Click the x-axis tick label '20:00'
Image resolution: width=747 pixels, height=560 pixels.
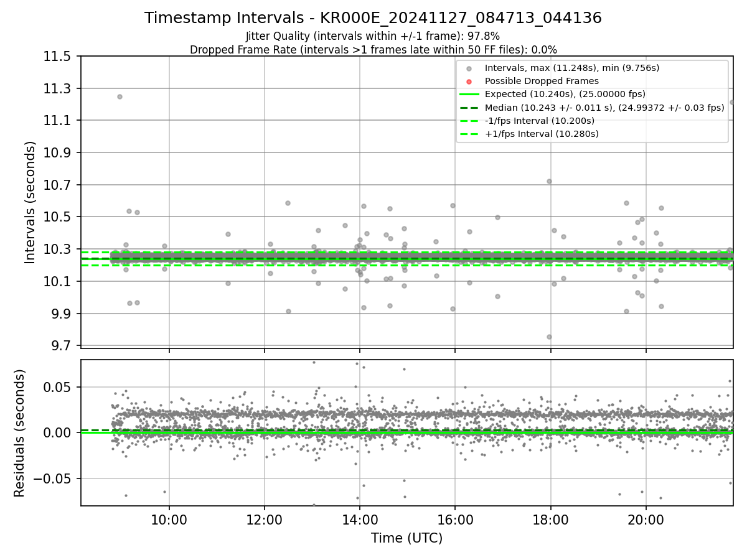(646, 520)
